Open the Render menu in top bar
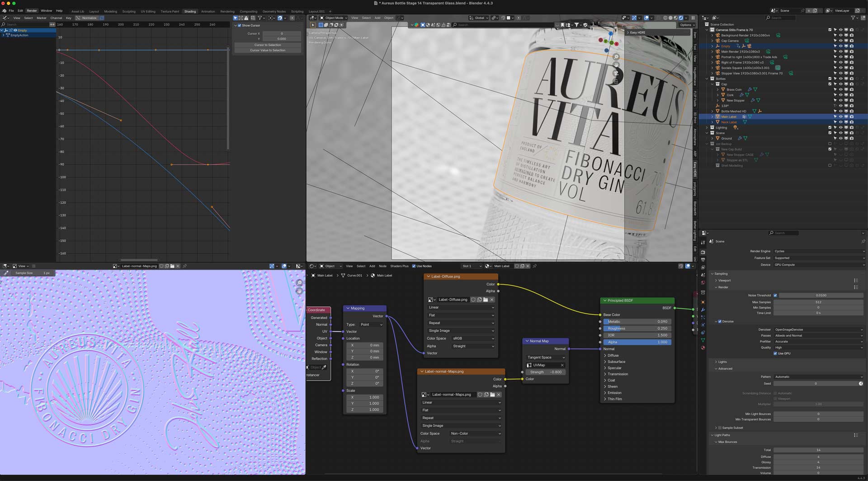This screenshot has height=481, width=868. [32, 10]
